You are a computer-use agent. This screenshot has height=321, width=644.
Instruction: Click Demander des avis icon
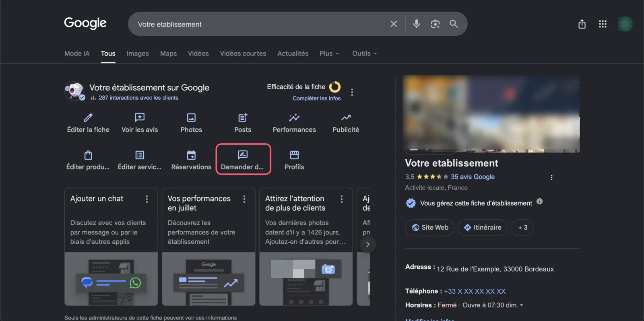click(243, 154)
